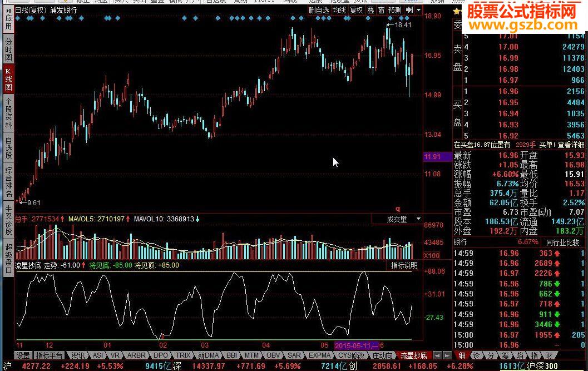The width and height of the screenshot is (588, 371).
Task: Click 指标说明 indicator description button
Action: point(404,265)
